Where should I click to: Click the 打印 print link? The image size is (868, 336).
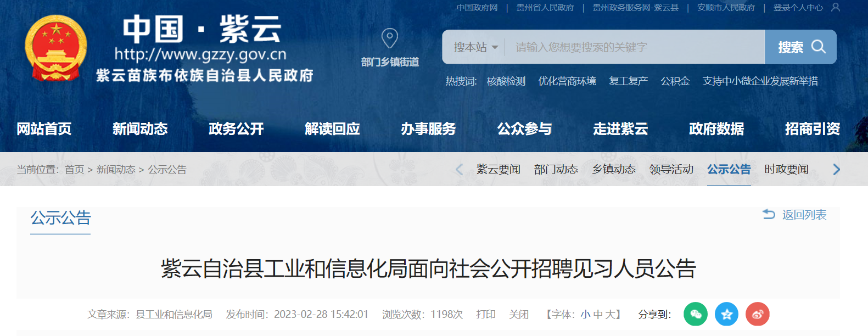pos(486,315)
